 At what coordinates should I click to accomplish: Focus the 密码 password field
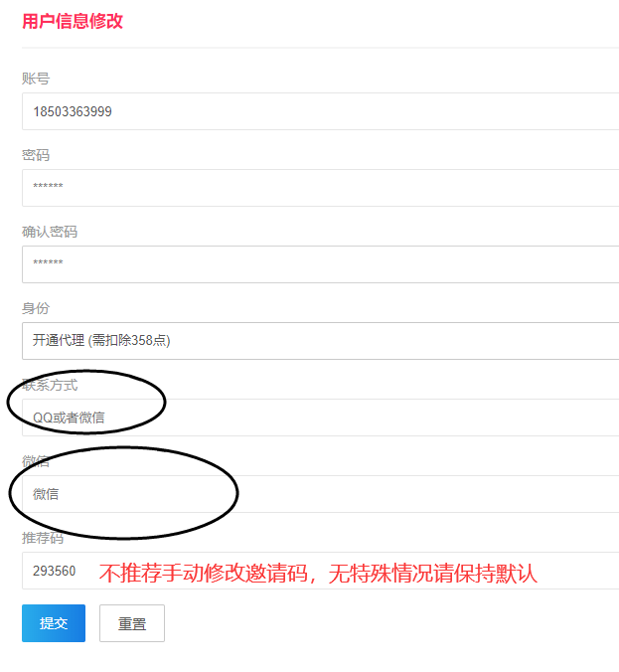click(320, 188)
